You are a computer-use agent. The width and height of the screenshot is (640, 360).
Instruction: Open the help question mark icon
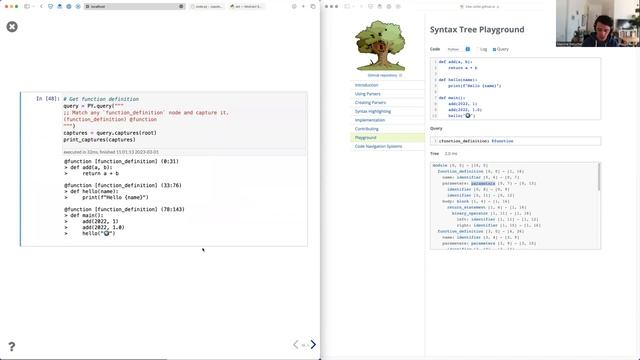(11, 347)
